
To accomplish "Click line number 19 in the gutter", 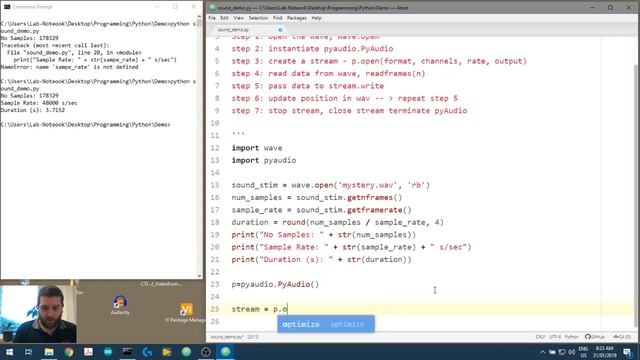I will pyautogui.click(x=215, y=235).
